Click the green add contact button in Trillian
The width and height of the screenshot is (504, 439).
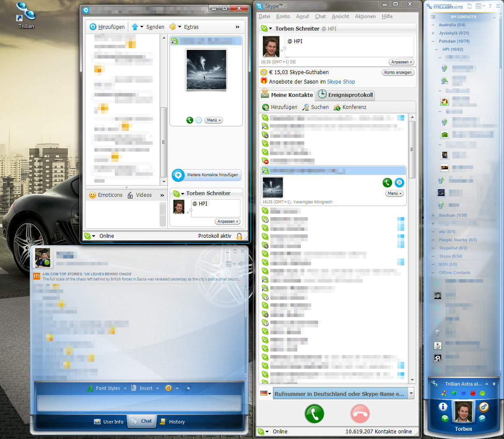[x=445, y=418]
